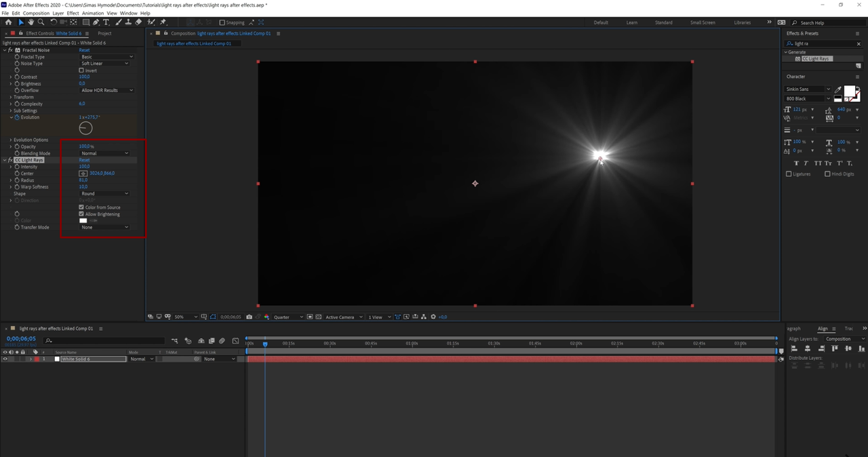Switch to the Learn workspace

[631, 22]
